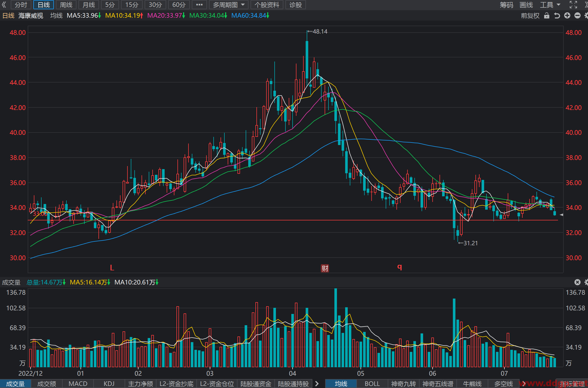This screenshot has width=588, height=388.
Task: Click 总量:14.67万 volume value
Action: click(x=46, y=282)
